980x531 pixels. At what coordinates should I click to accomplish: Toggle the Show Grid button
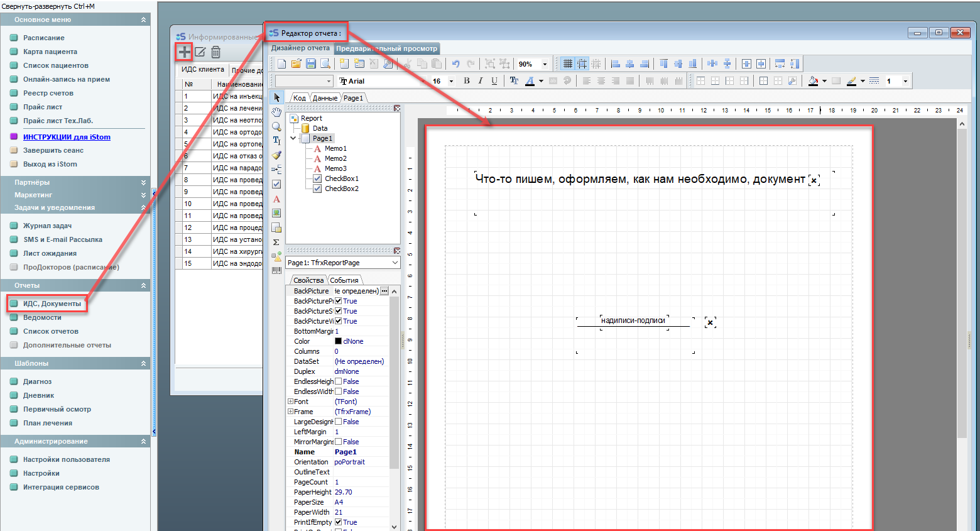tap(567, 63)
